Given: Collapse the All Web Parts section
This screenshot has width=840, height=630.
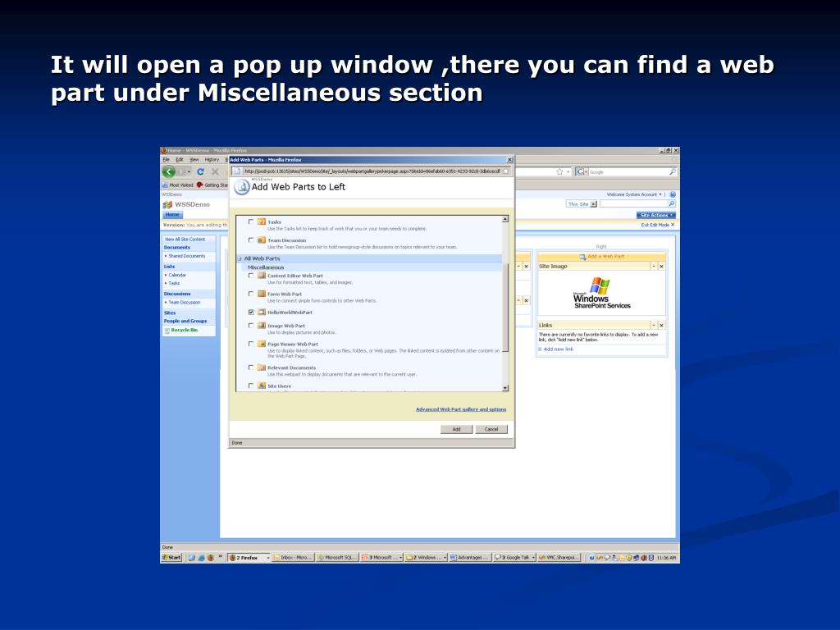Looking at the screenshot, I should coord(240,258).
